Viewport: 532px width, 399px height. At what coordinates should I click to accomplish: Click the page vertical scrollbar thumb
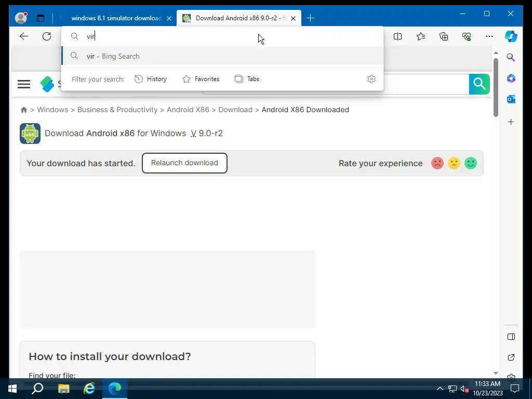[496, 87]
